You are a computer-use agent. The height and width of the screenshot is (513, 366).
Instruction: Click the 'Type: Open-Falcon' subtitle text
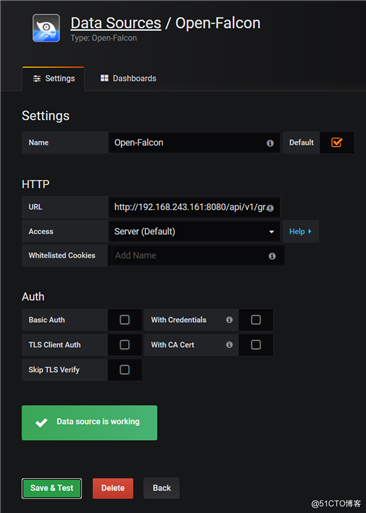point(104,38)
